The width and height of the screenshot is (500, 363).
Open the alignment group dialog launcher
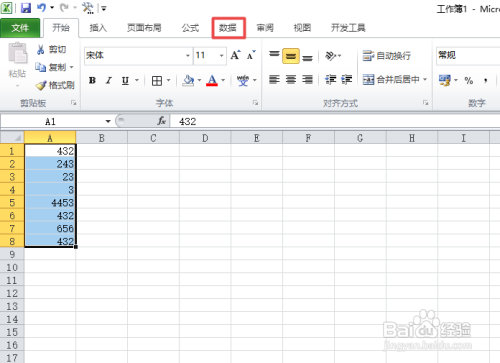tap(425, 103)
